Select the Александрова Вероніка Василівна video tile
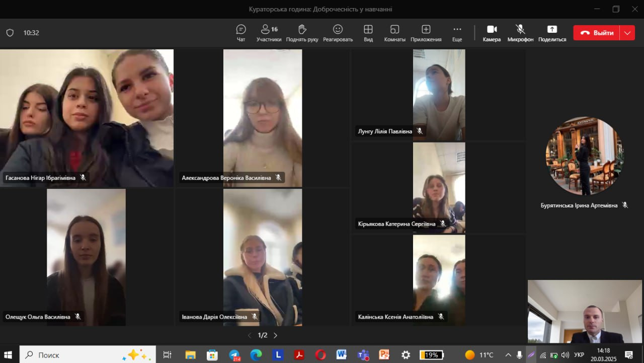This screenshot has width=644, height=363. [263, 118]
